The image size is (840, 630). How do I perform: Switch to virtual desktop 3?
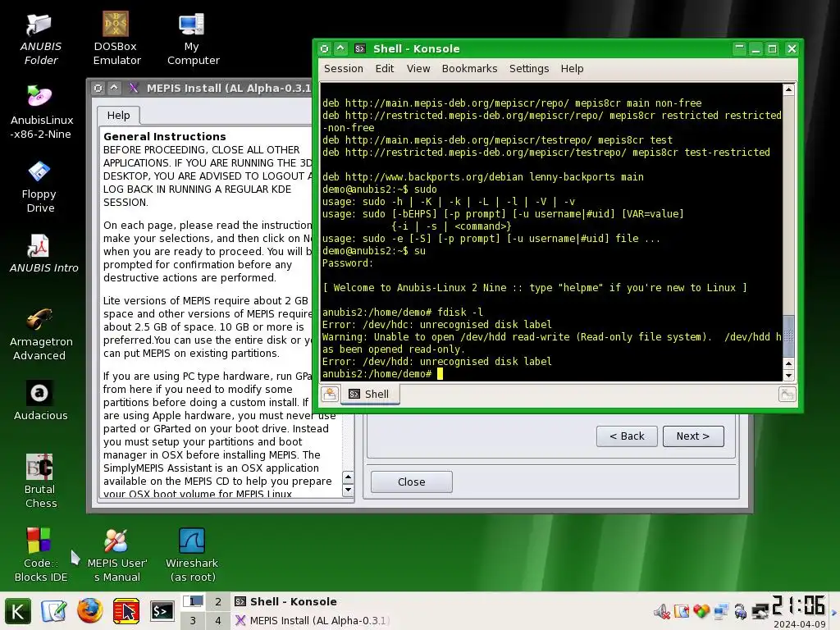[193, 620]
